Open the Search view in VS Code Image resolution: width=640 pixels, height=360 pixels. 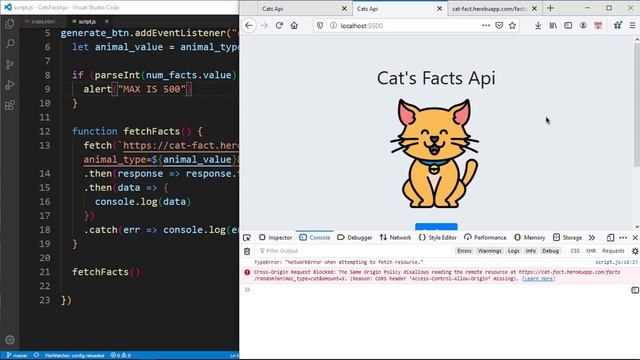(x=10, y=44)
